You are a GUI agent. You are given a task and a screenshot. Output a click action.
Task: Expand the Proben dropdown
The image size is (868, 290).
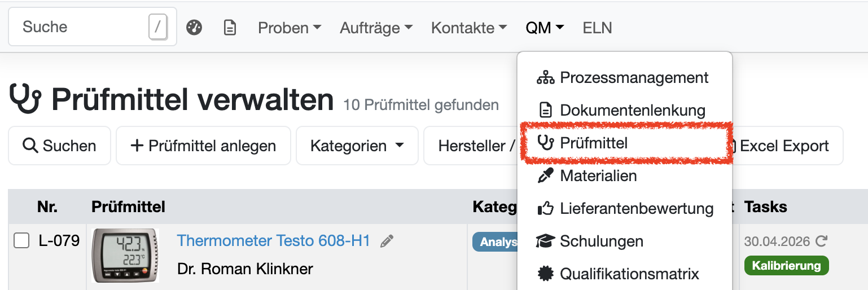[x=290, y=28]
